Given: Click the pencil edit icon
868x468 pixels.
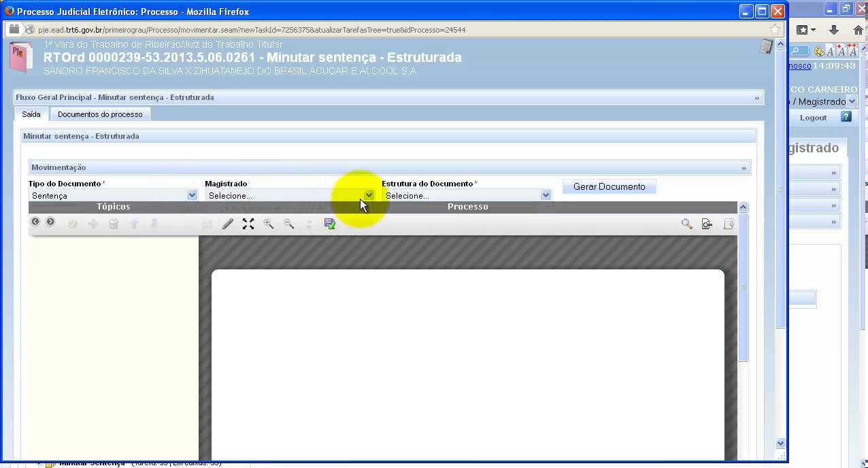Looking at the screenshot, I should pos(228,224).
